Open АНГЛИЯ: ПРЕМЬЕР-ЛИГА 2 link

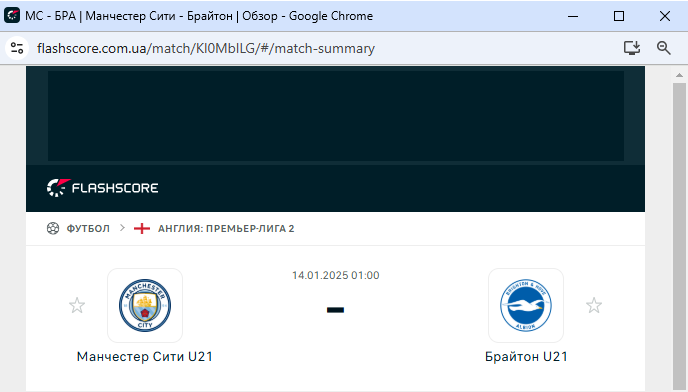click(226, 229)
